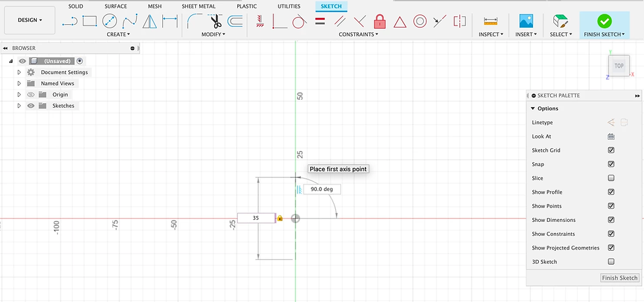The height and width of the screenshot is (302, 644).
Task: Apply the Collinear constraint
Action: (x=440, y=21)
